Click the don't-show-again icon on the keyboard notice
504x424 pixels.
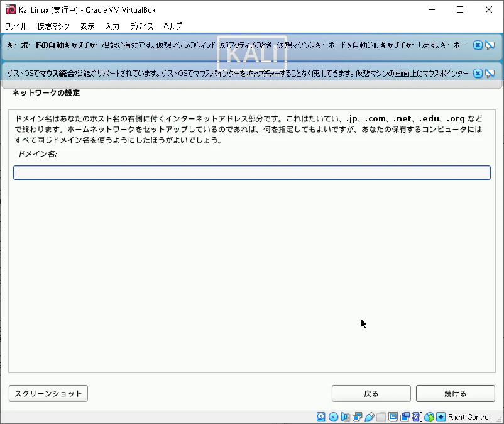point(490,45)
